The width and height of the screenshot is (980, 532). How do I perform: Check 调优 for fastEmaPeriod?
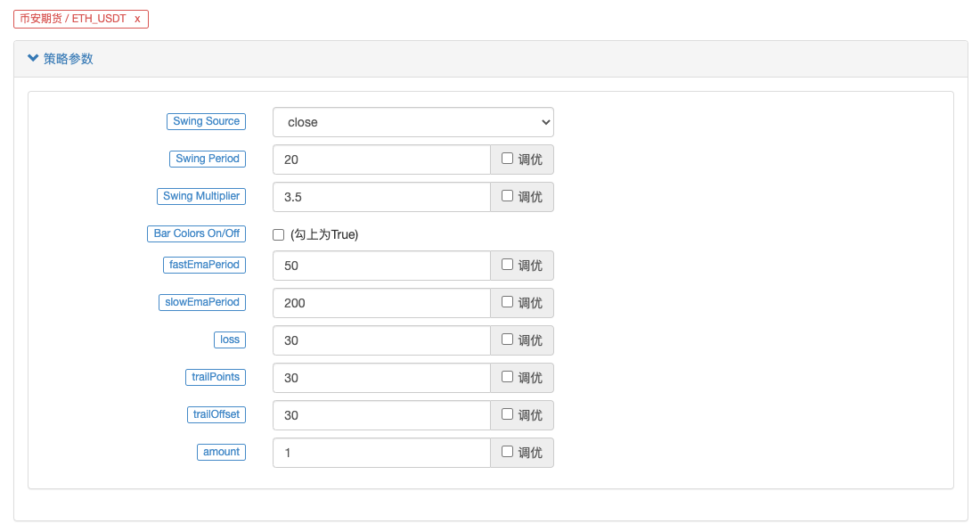pos(507,265)
